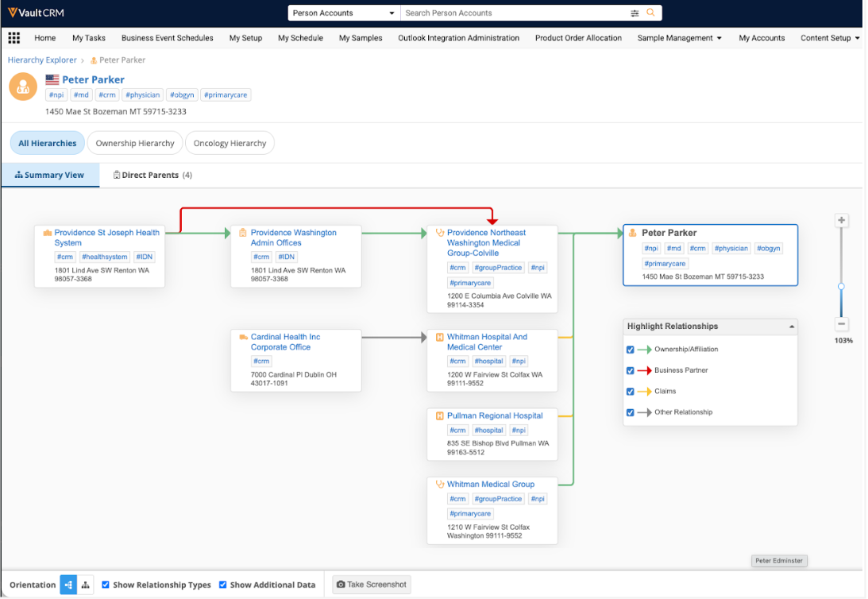Click the Direct Parents clipboard icon
Viewport: 868px width, 599px height.
[x=116, y=175]
